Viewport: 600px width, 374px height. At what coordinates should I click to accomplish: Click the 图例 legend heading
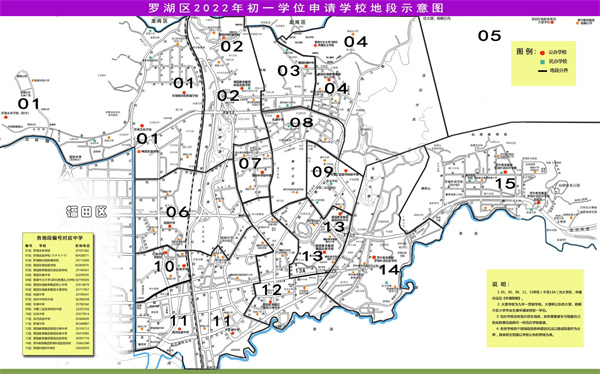click(524, 51)
